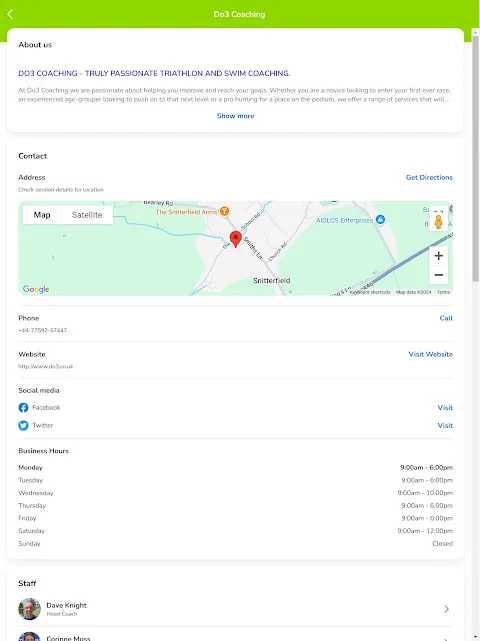Visit the Twitter page

pos(445,426)
